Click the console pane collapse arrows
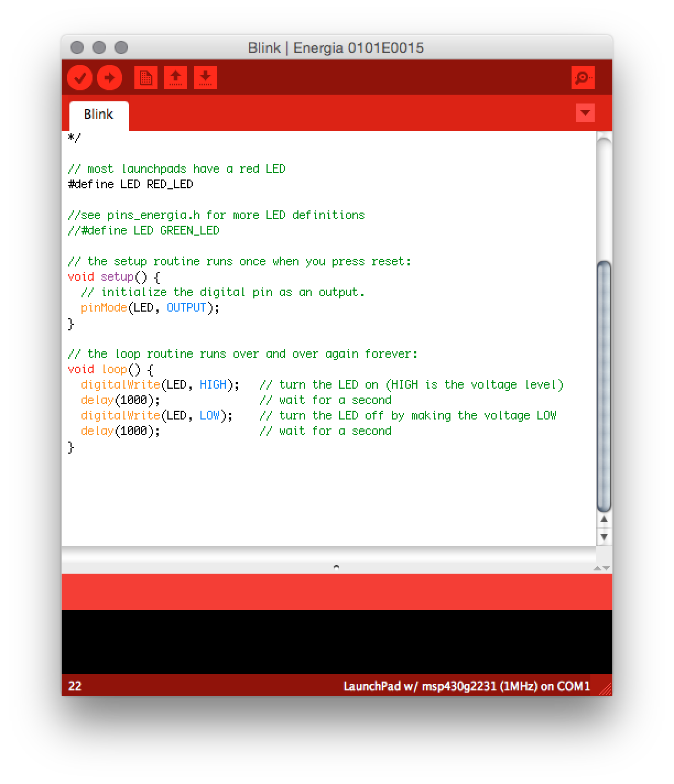Screen dimensions: 674x784 [x=602, y=568]
